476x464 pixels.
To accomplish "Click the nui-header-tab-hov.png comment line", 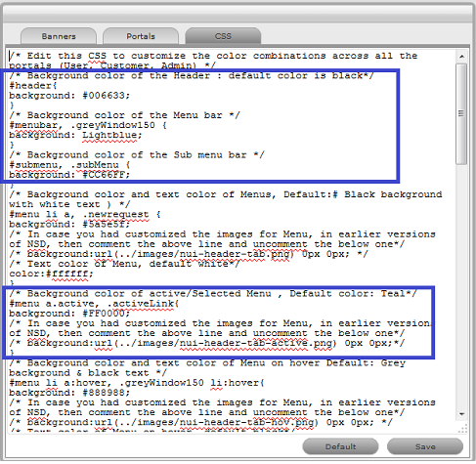I will 200,422.
